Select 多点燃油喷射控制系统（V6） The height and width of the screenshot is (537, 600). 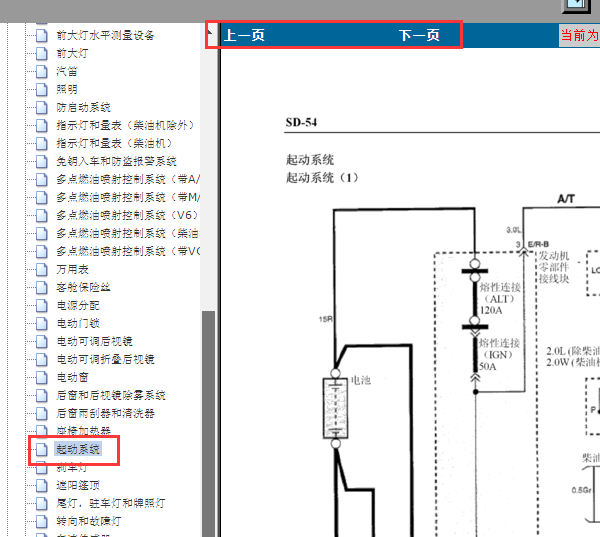(x=127, y=215)
